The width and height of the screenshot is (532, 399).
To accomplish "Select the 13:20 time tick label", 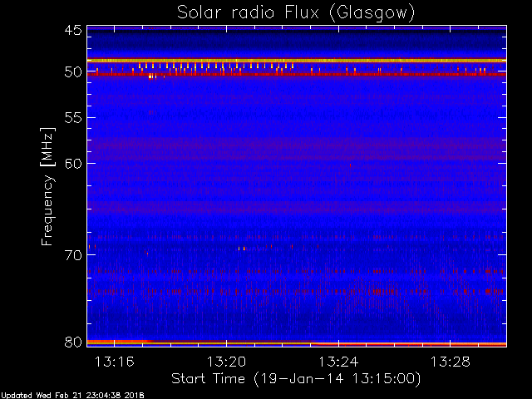I will (x=226, y=362).
